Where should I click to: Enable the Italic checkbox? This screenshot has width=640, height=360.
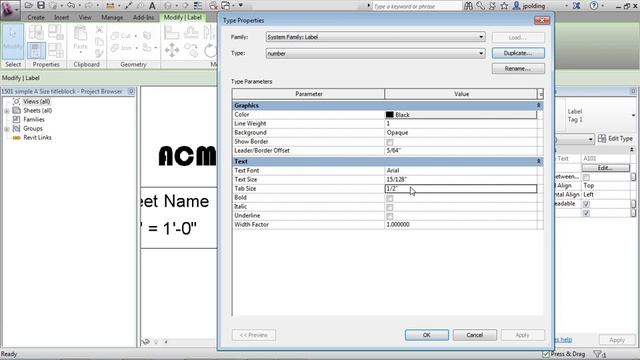[x=390, y=207]
